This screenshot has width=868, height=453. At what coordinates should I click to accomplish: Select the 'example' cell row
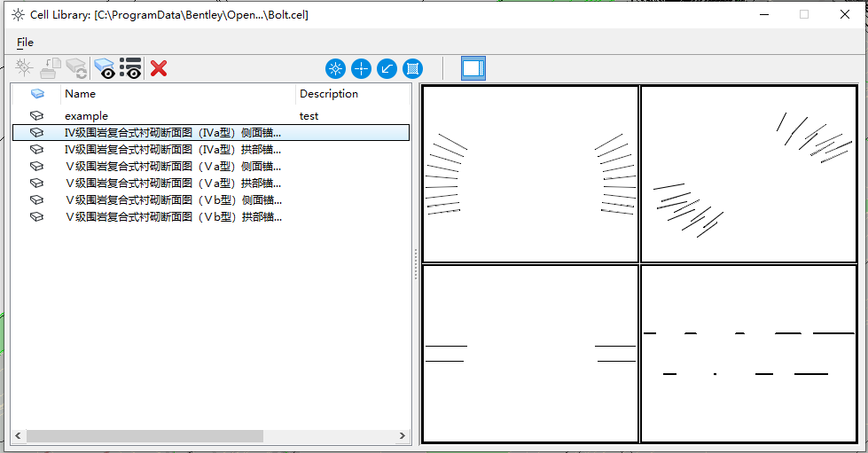pos(86,116)
